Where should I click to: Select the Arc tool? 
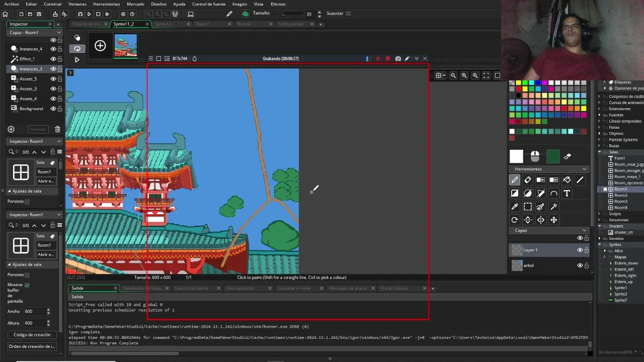click(554, 193)
